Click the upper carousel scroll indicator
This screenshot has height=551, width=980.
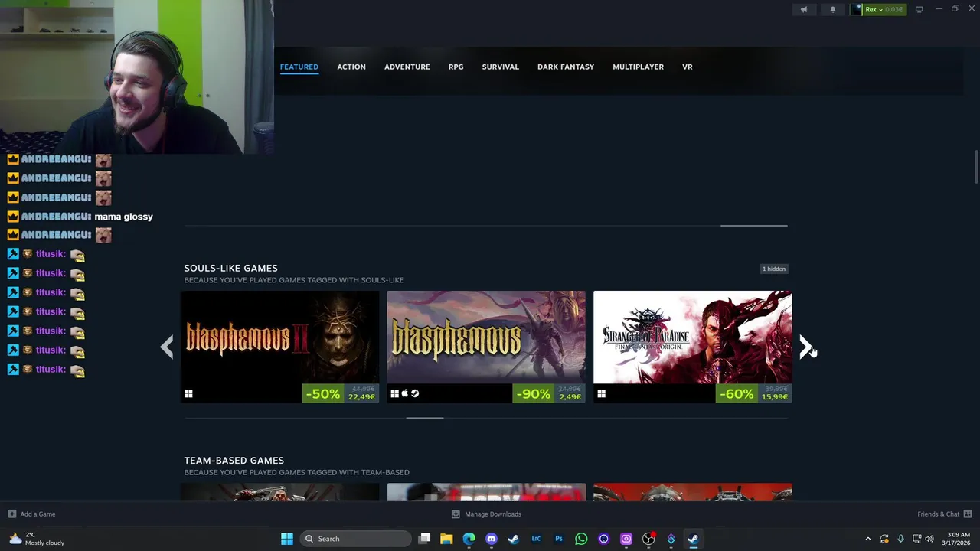pyautogui.click(x=753, y=226)
